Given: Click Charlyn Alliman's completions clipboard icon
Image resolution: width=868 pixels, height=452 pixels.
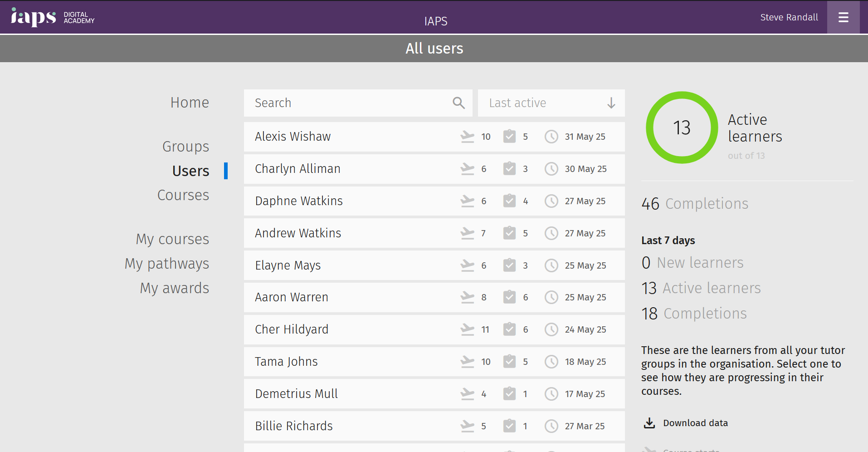Looking at the screenshot, I should pyautogui.click(x=509, y=169).
